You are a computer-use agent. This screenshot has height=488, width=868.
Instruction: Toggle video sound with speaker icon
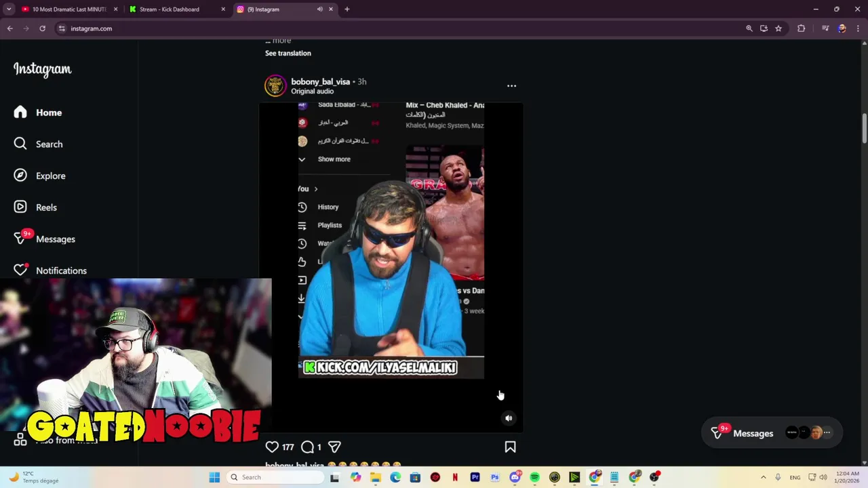509,418
